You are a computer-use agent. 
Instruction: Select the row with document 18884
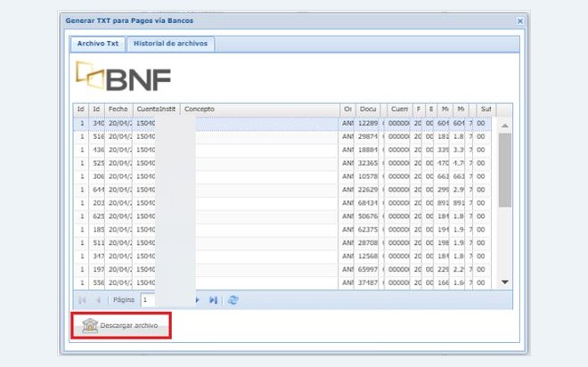[x=282, y=150]
